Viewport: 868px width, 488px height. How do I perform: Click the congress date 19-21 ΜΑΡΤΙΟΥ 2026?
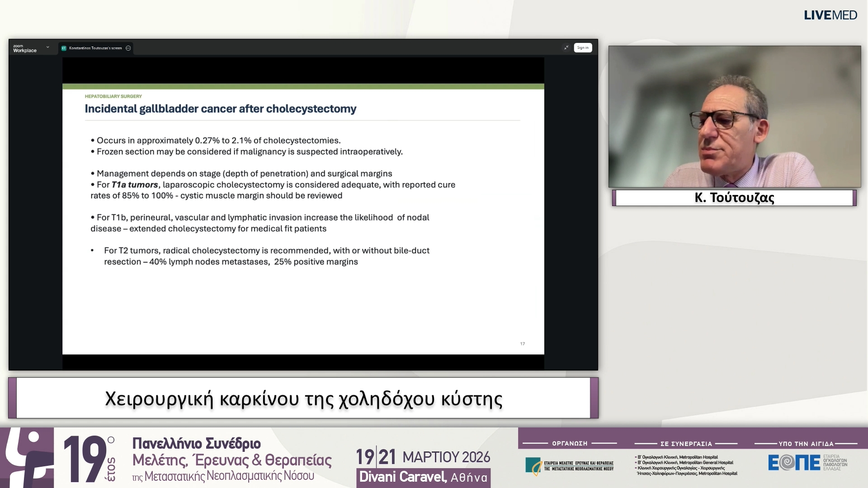click(x=423, y=457)
